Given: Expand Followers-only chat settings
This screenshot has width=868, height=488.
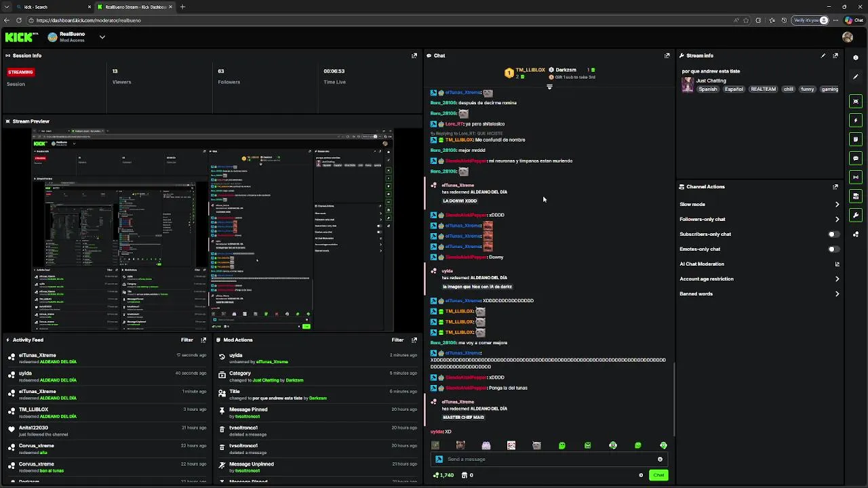Looking at the screenshot, I should click(759, 219).
